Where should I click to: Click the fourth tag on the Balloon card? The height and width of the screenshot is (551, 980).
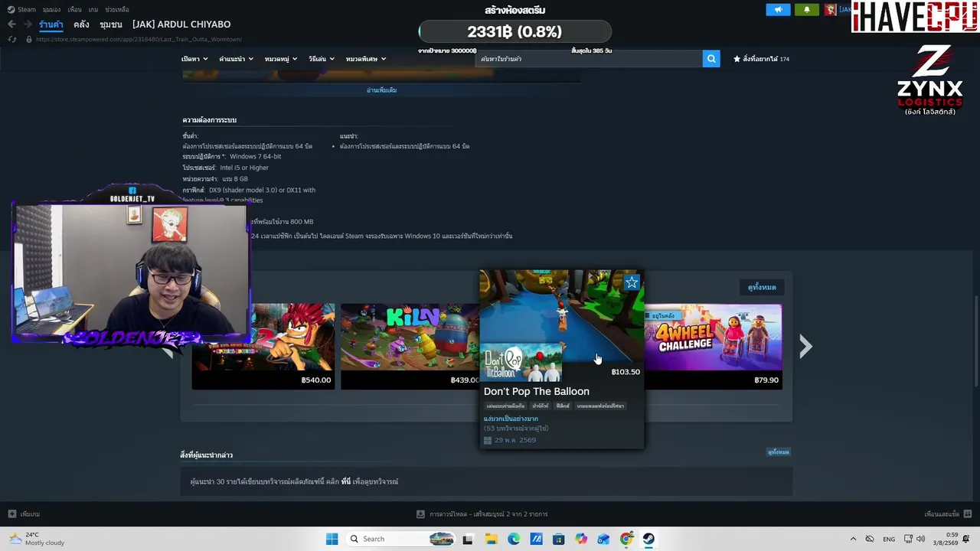[600, 406]
